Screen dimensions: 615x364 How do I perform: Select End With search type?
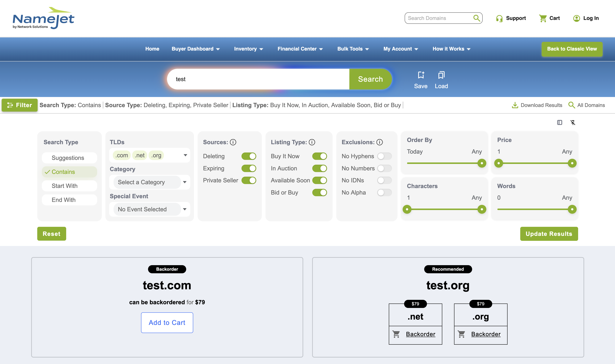69,200
